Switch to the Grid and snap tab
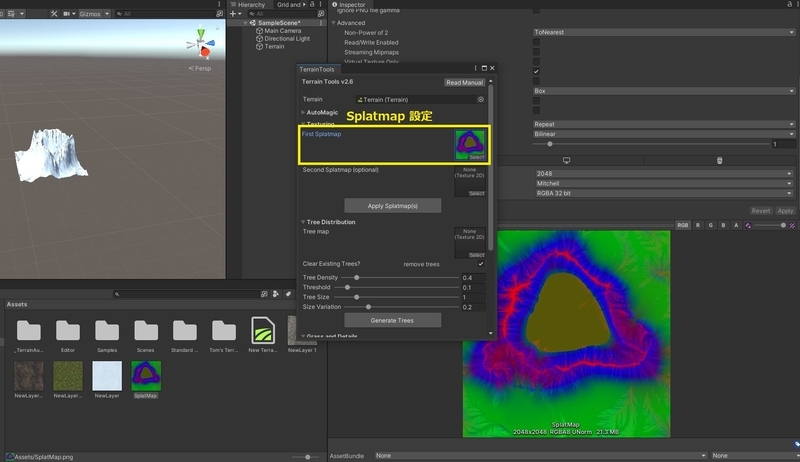Screen dimensions: 800x462 tap(289, 5)
